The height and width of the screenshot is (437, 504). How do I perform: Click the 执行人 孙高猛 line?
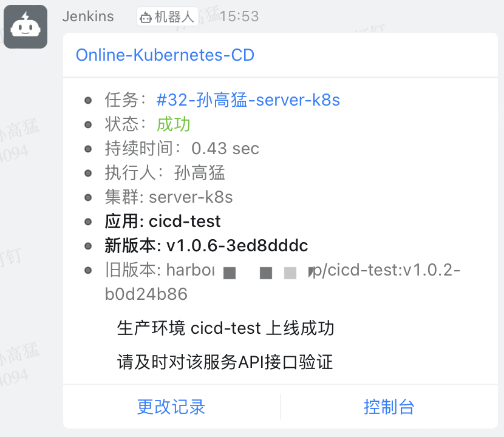pos(165,173)
